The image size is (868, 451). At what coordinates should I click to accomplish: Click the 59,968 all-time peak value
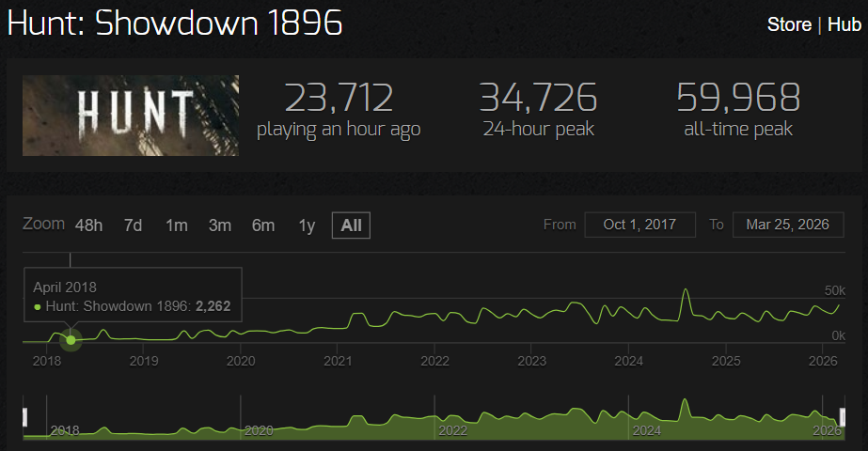click(738, 98)
